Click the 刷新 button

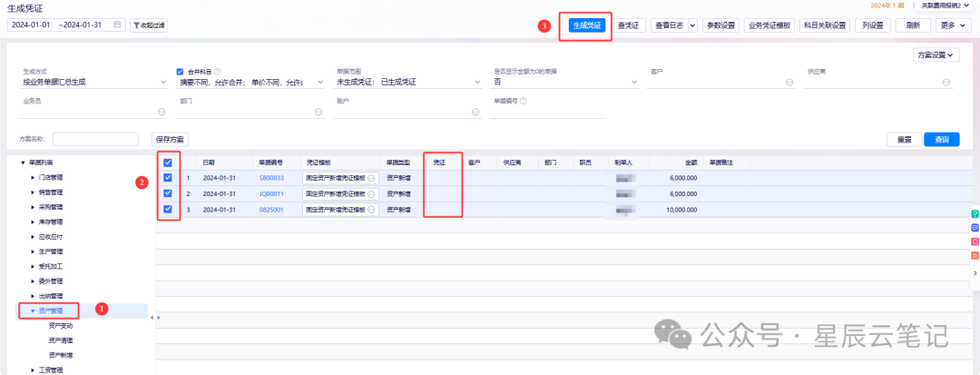tap(913, 25)
